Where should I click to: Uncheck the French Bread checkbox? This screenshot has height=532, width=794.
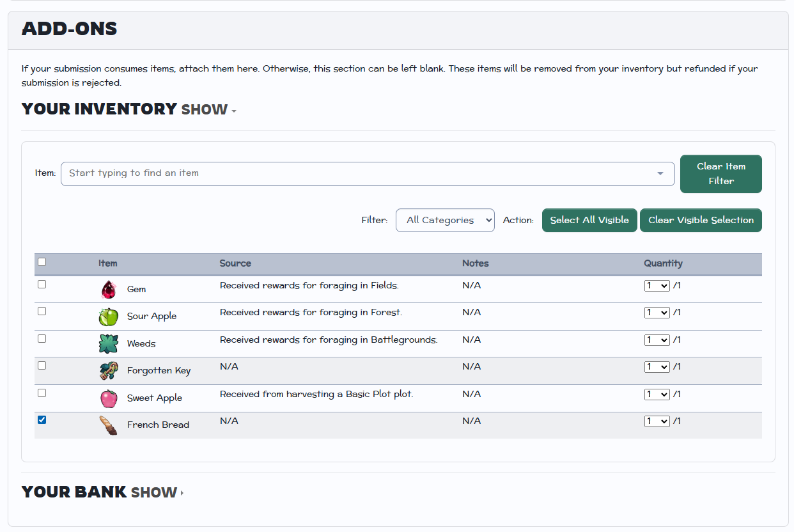[x=42, y=420]
